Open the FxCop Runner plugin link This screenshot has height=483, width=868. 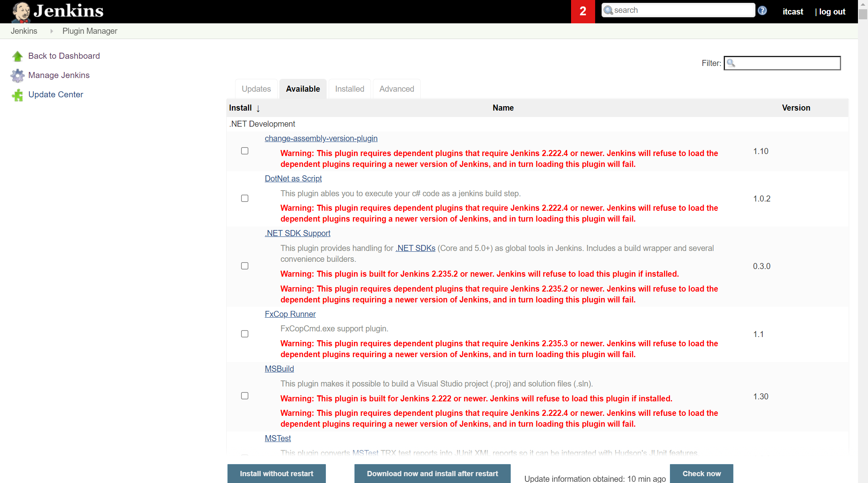point(290,314)
